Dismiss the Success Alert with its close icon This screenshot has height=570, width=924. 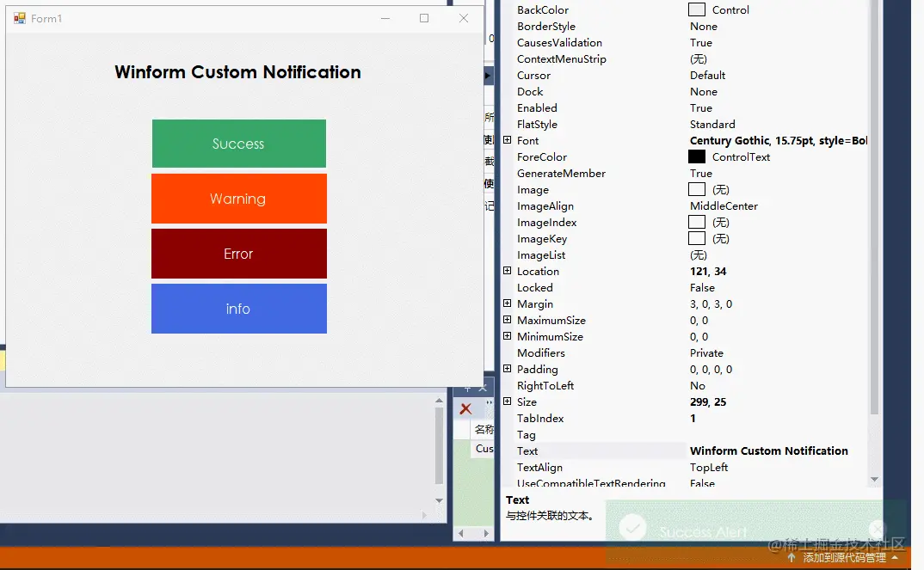click(x=877, y=529)
